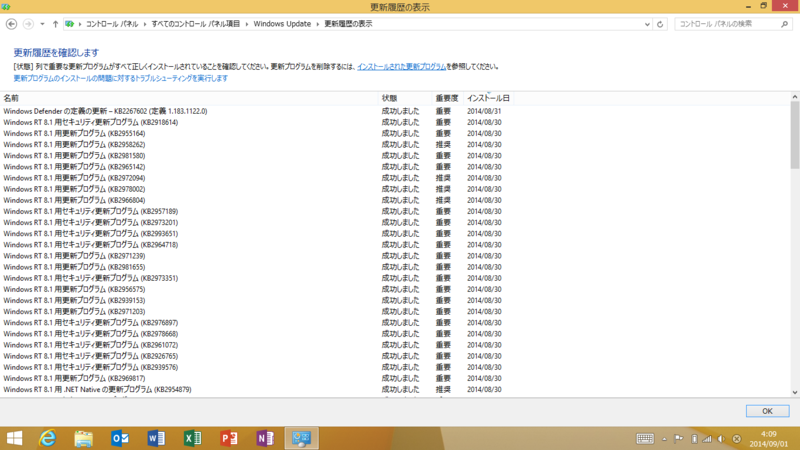The image size is (800, 450).
Task: Refresh the update history view
Action: 660,24
